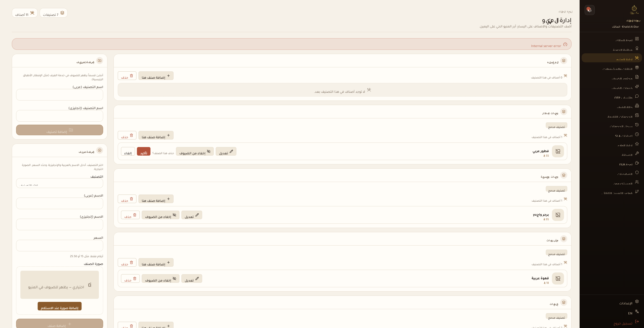644x328 pixels.
Task: Click إضافة صورة عند الاستلام button
Action: click(60, 306)
